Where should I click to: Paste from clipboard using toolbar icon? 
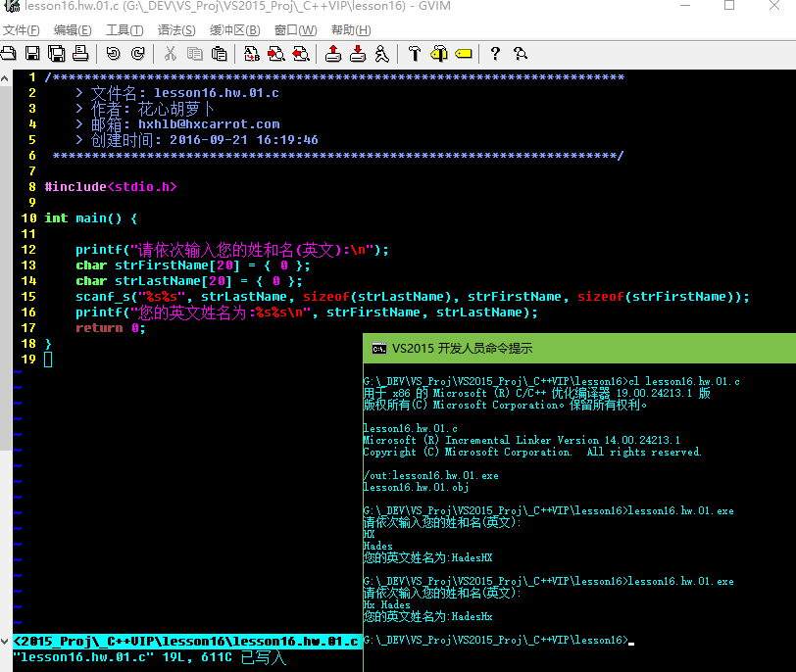pos(219,53)
